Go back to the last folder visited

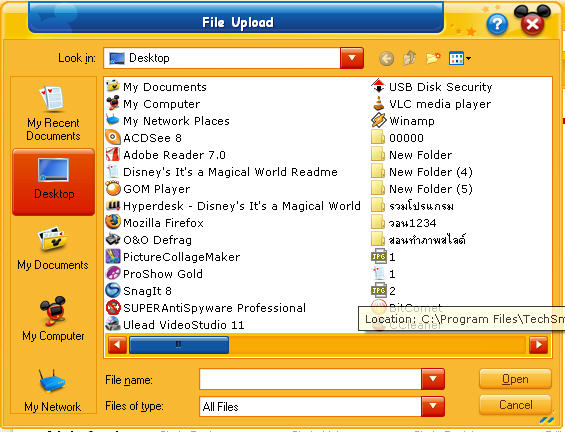[386, 58]
